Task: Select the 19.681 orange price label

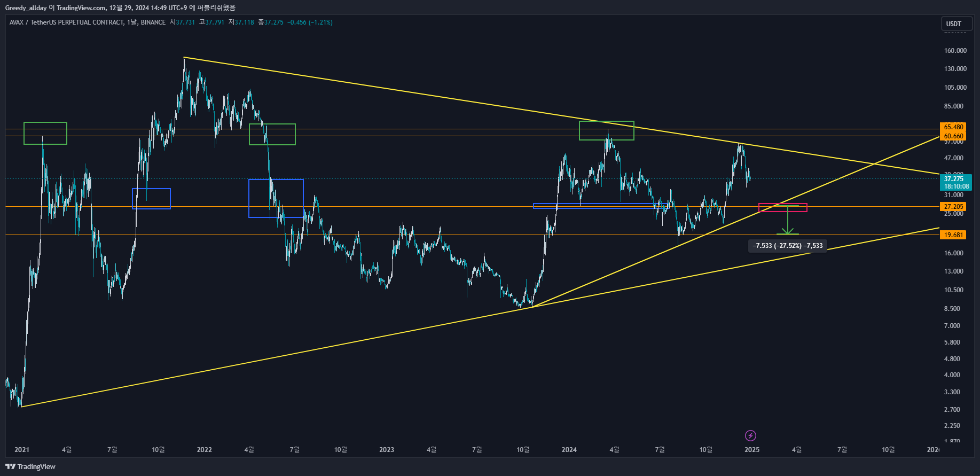Action: point(953,235)
